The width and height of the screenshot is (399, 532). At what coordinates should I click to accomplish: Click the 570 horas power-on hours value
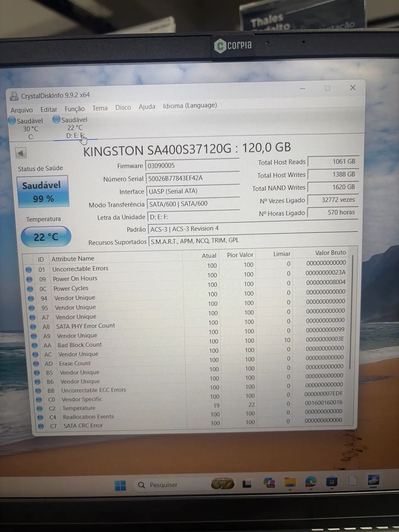(x=332, y=212)
